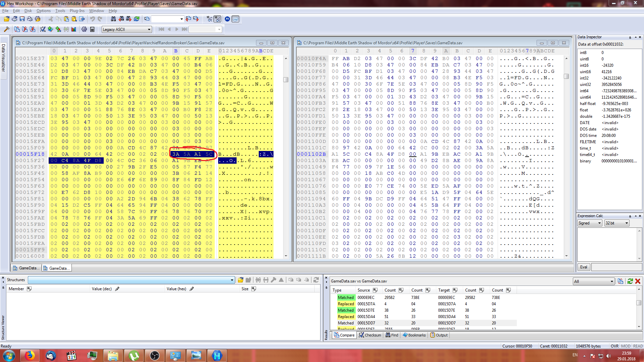The height and width of the screenshot is (362, 644).
Task: Click the Compare files toolbar icon
Action: click(x=17, y=30)
